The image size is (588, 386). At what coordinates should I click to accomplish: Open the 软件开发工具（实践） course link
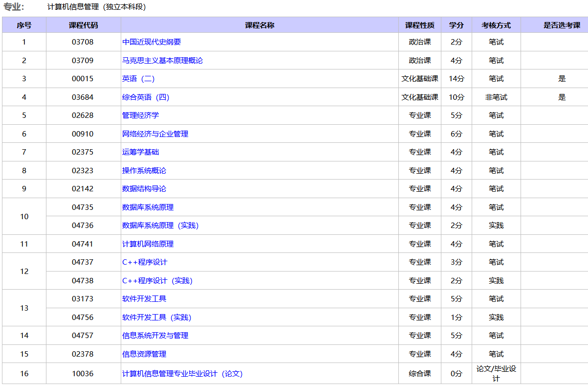coord(157,318)
